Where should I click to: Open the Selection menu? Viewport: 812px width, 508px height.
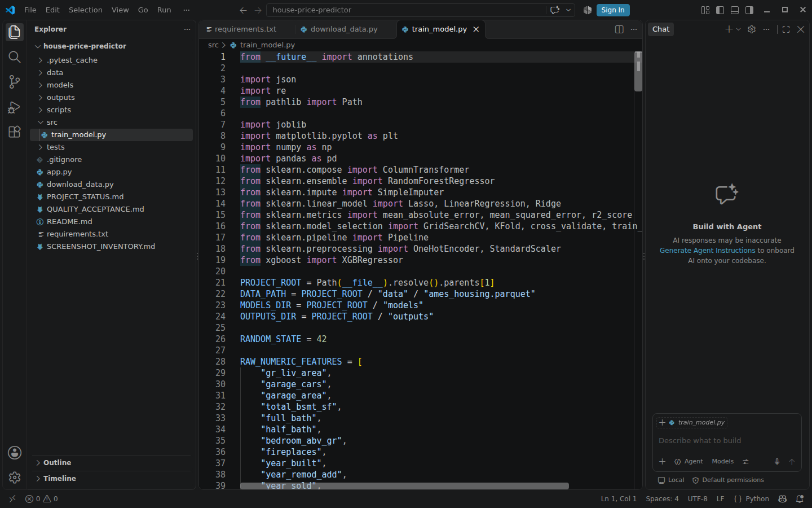tap(86, 10)
